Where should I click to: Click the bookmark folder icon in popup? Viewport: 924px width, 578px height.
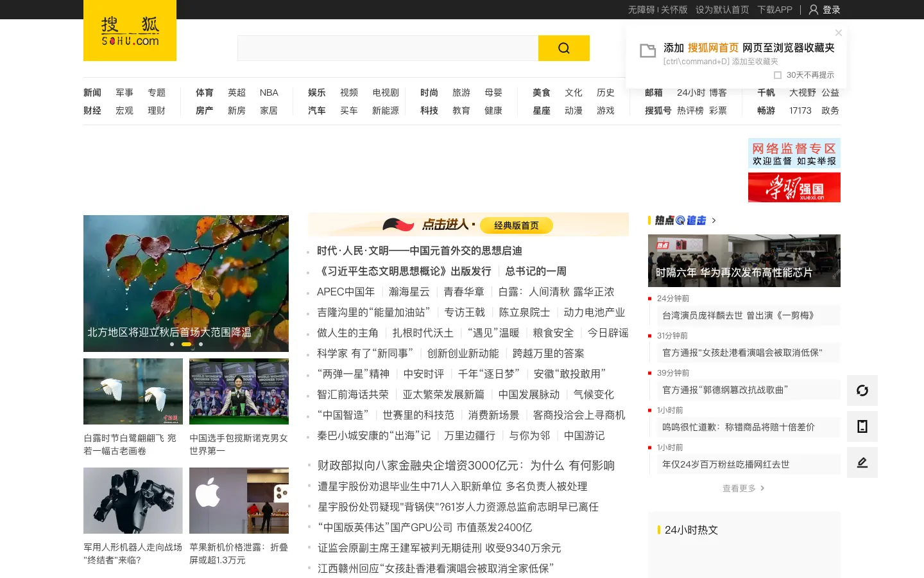coord(648,51)
